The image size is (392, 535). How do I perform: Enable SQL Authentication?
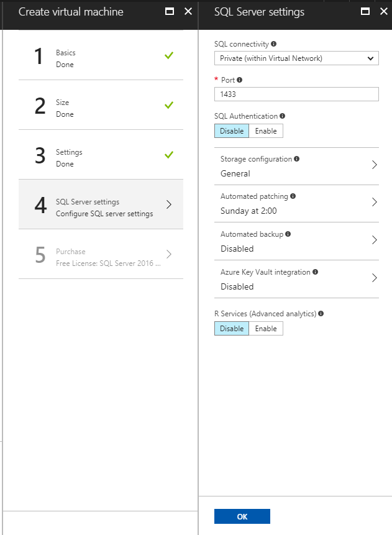266,130
